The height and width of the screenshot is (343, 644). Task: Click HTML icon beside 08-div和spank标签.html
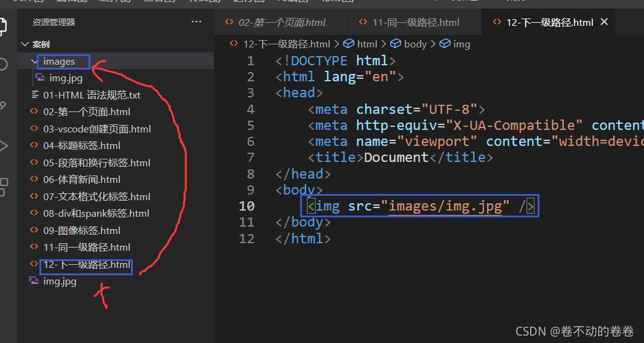[34, 212]
